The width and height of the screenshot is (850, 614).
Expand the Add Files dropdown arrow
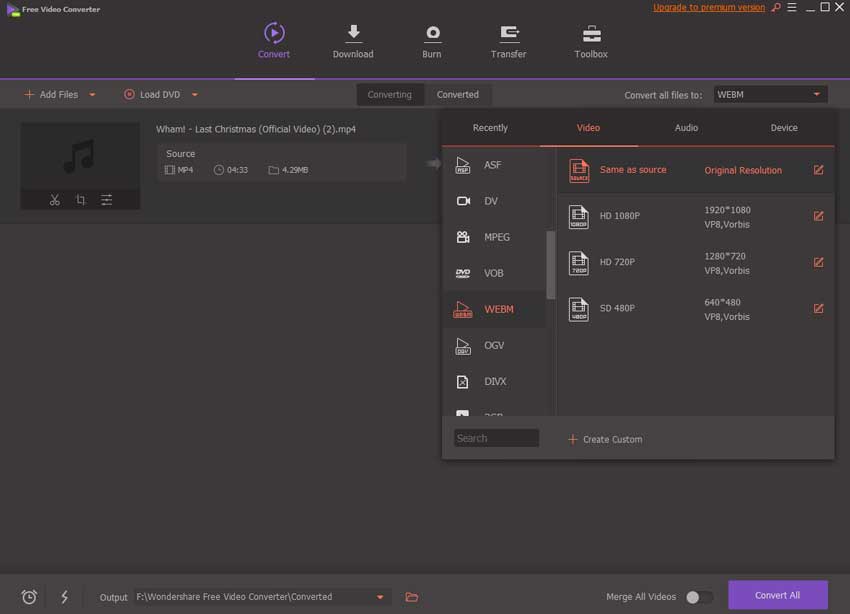click(92, 94)
